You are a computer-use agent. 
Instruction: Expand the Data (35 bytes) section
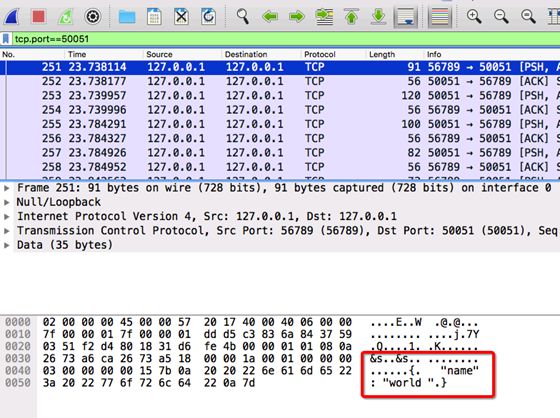tap(6, 245)
